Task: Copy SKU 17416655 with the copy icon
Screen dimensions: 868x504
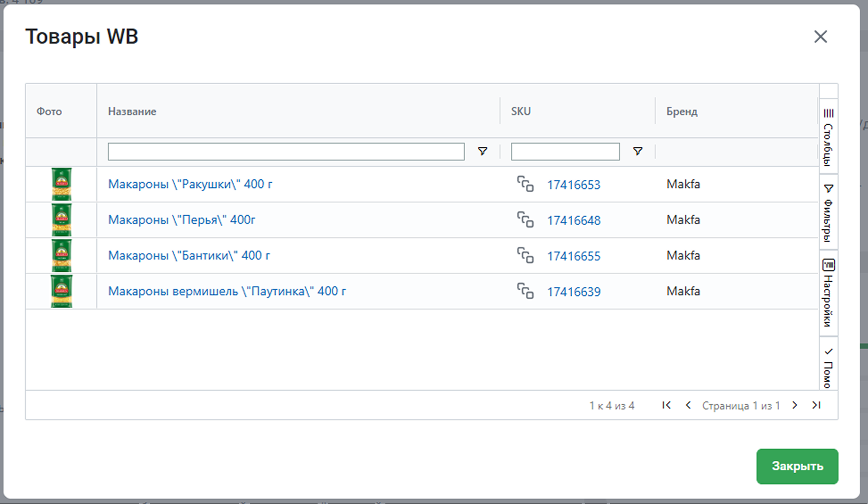Action: pyautogui.click(x=525, y=255)
